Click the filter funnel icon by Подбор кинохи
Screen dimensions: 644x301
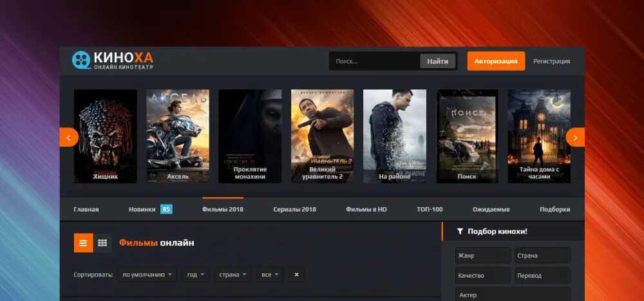pos(460,232)
